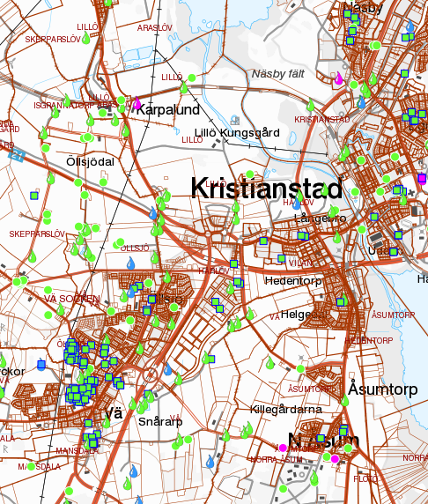
Task: Select the green square inside N Åsum
Action: 321,438
